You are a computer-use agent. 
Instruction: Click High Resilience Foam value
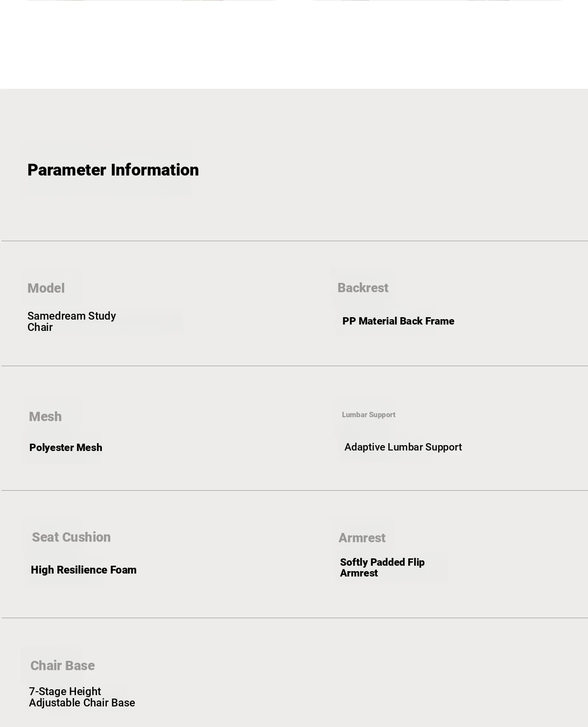(84, 570)
